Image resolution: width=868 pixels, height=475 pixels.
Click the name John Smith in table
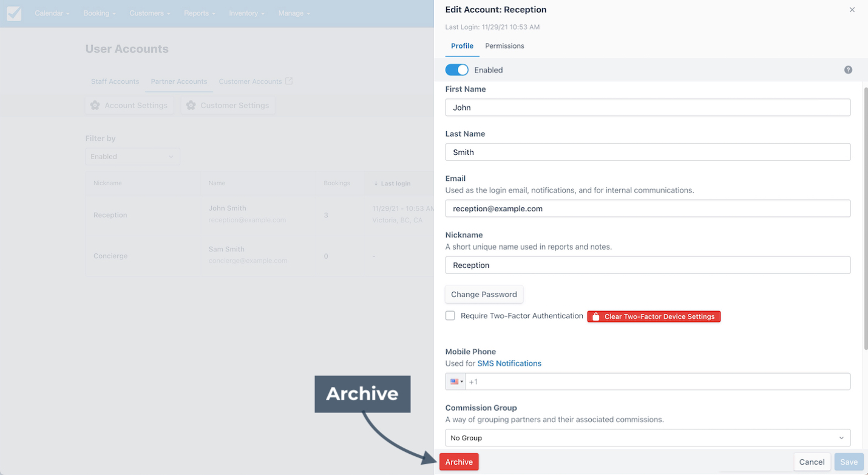tap(228, 208)
